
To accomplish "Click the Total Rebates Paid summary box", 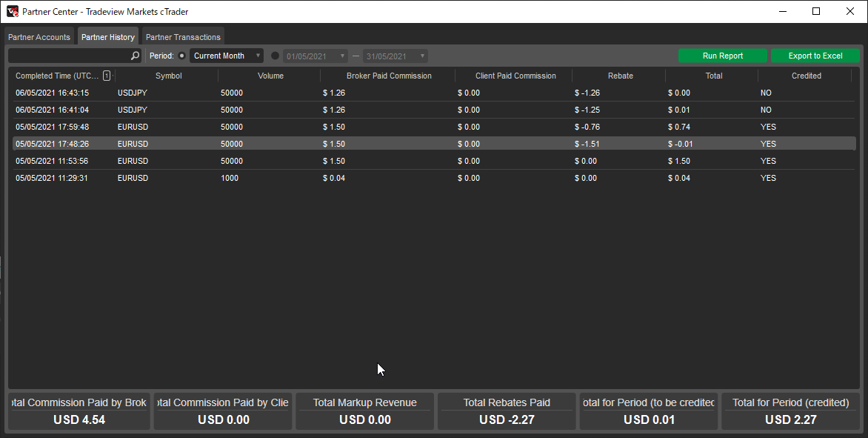I will click(507, 411).
